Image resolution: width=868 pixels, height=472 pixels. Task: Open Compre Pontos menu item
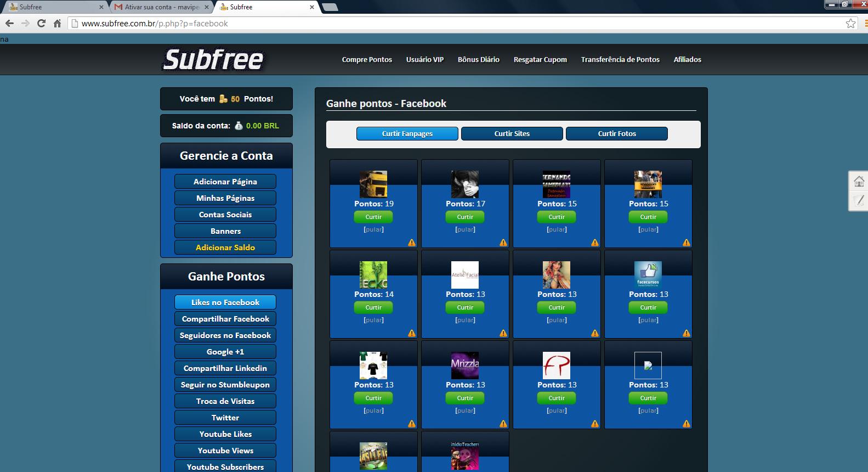[x=367, y=59]
